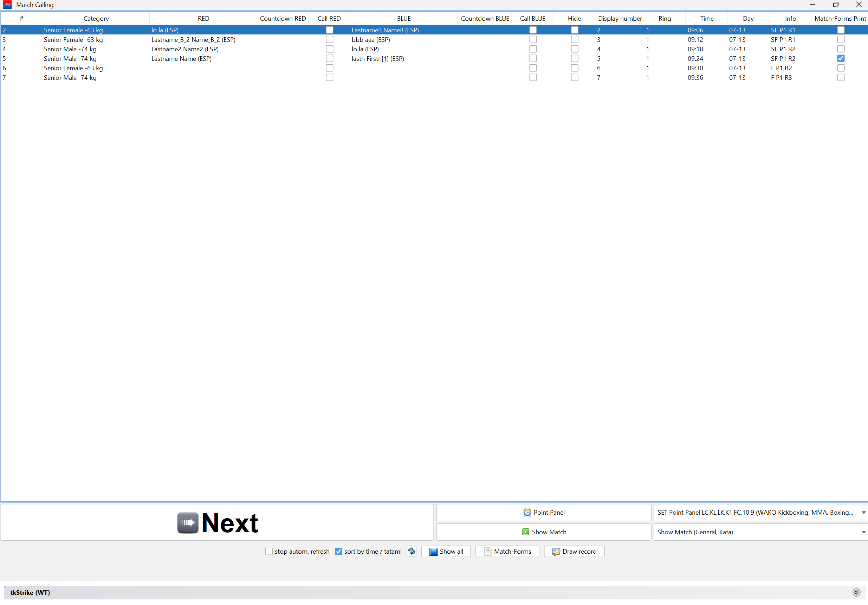Click the Draw record button

574,551
